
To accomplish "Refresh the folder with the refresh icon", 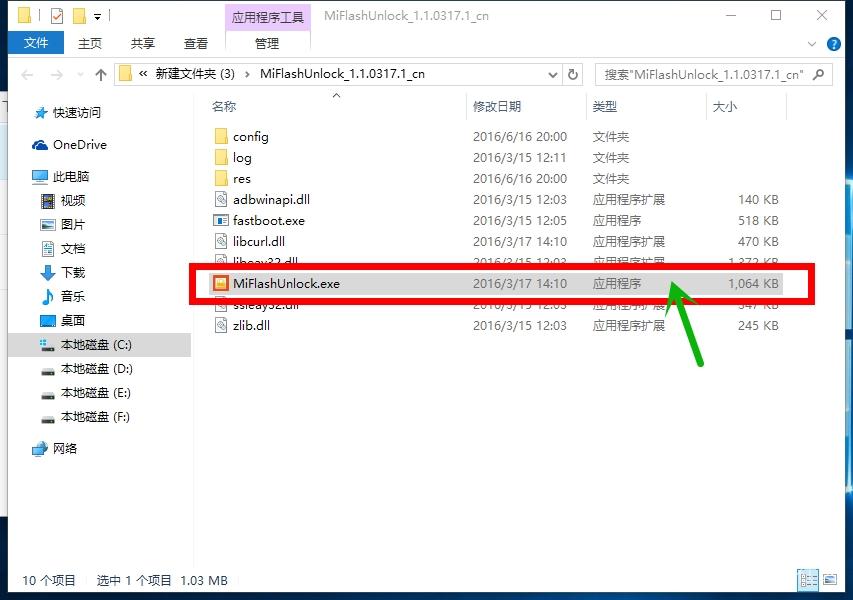I will click(x=571, y=73).
